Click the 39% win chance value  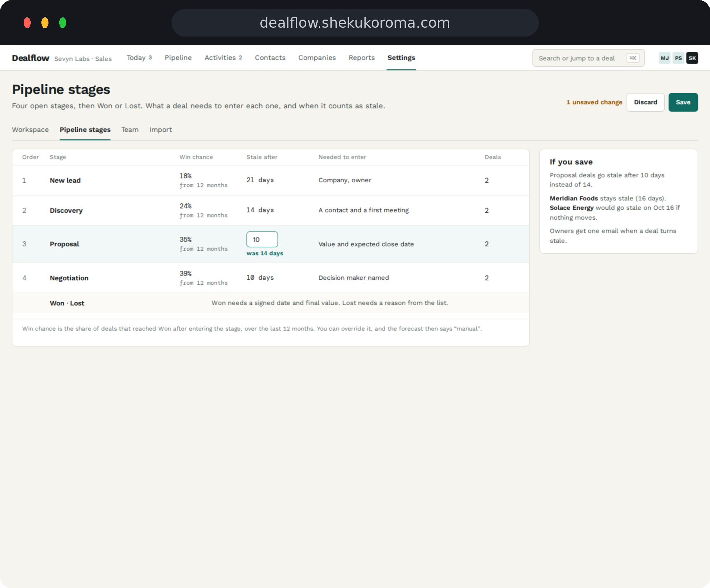point(186,274)
